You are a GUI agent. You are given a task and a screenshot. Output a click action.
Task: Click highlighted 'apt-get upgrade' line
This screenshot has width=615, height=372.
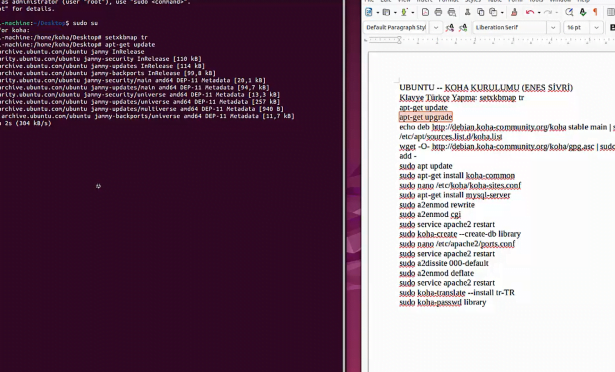point(426,117)
